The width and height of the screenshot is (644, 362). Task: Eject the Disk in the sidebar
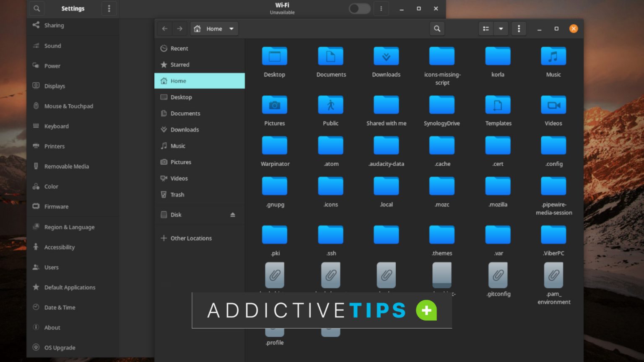point(233,215)
